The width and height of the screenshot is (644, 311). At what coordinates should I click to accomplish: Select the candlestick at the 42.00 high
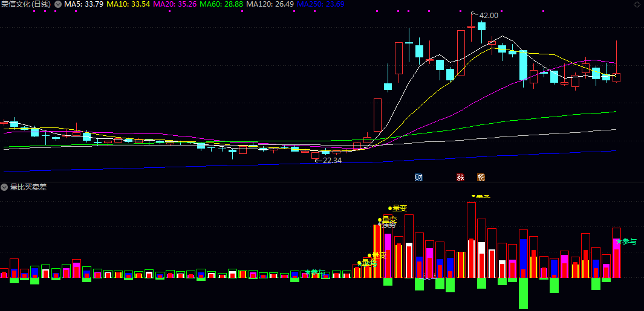472,26
